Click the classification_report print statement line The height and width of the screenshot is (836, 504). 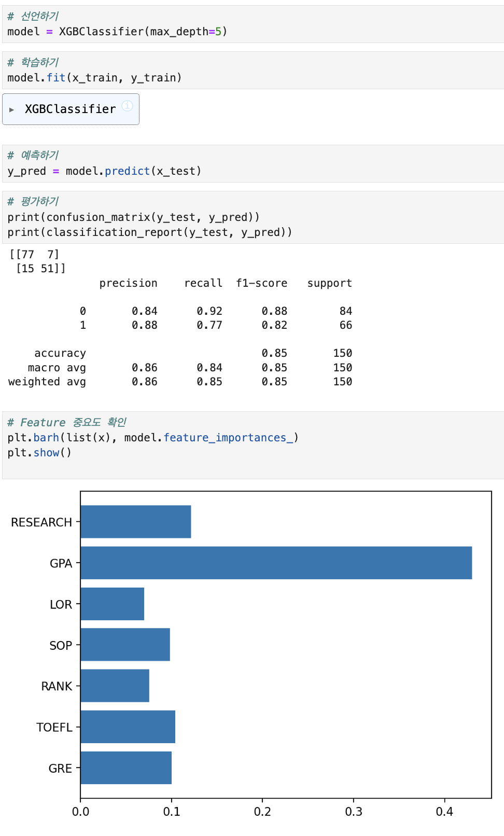pyautogui.click(x=150, y=232)
